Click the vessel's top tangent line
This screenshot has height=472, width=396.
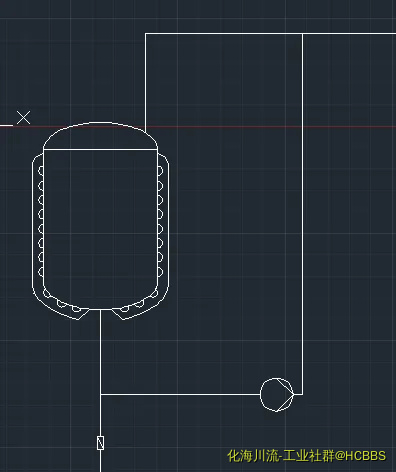pos(100,150)
